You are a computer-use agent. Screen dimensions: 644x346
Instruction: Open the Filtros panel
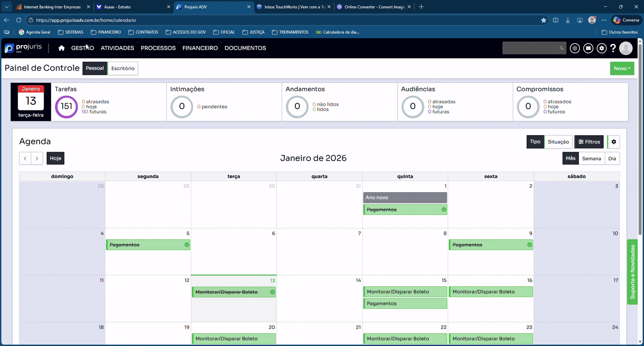coord(589,142)
